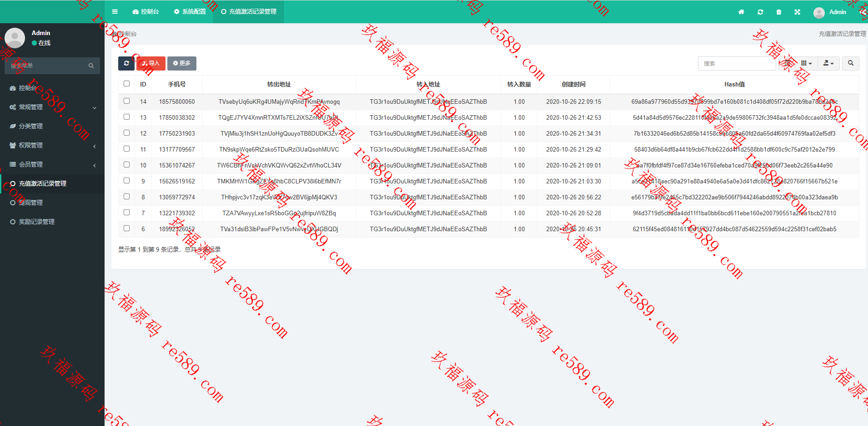Click the 控制台 dashboard icon in sidebar
The height and width of the screenshot is (426, 868).
coord(13,88)
